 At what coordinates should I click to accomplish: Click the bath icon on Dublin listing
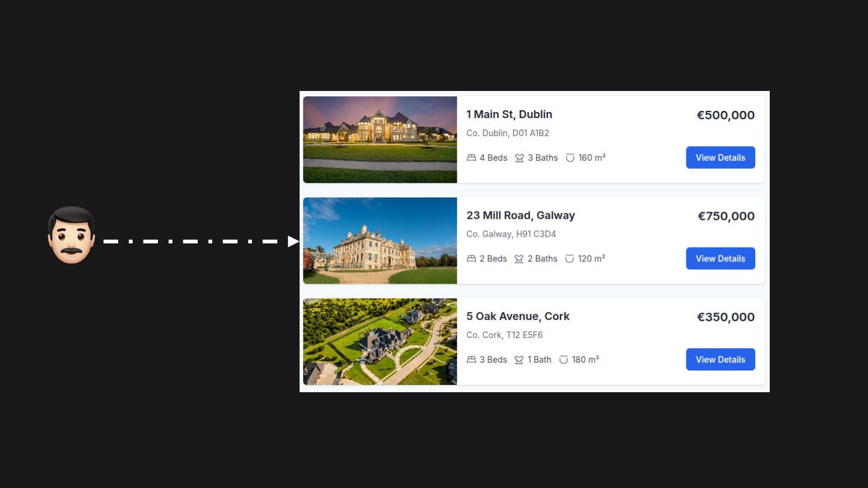pyautogui.click(x=520, y=158)
